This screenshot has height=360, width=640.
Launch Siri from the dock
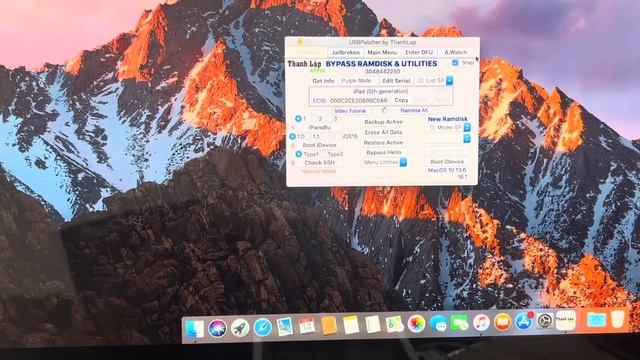coord(217,328)
